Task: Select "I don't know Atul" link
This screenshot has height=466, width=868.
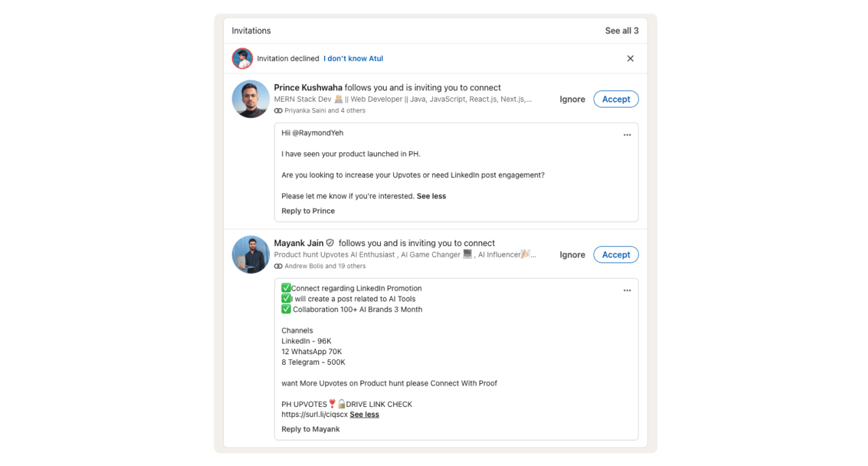Action: 353,58
